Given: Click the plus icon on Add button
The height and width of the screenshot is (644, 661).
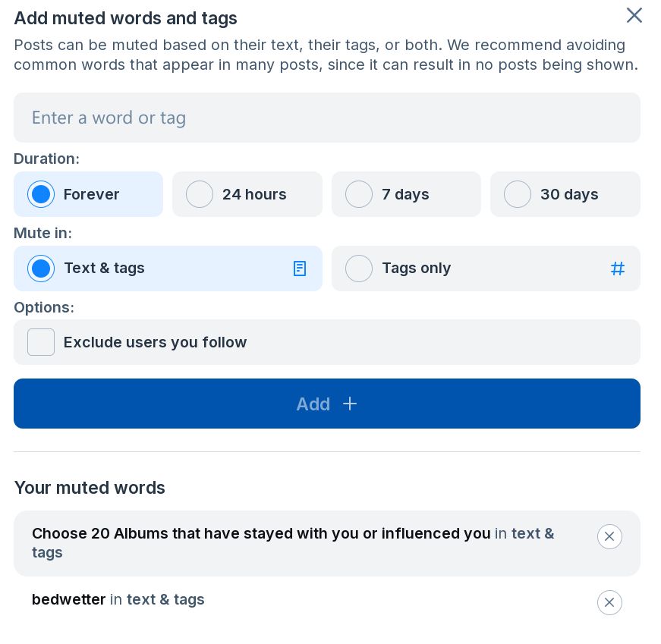Looking at the screenshot, I should pos(350,404).
